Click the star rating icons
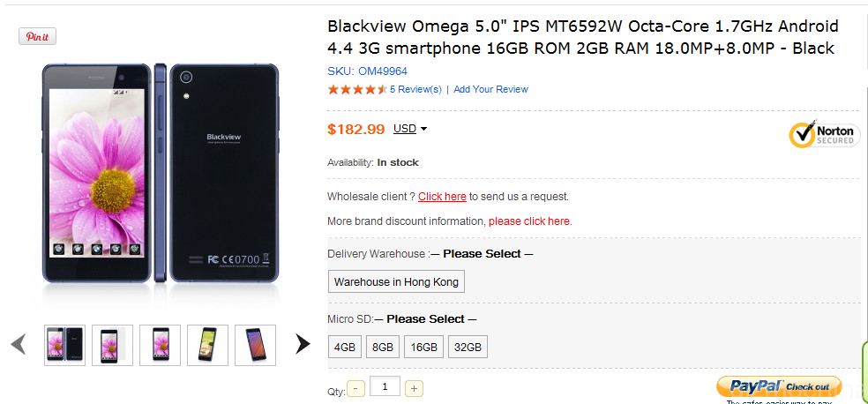Screen dimensions: 868x404 357,89
